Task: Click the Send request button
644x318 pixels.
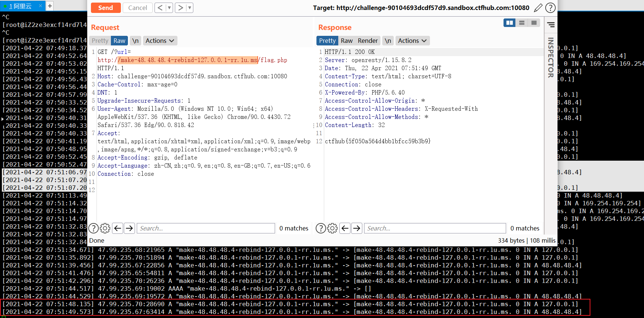Action: pos(106,8)
